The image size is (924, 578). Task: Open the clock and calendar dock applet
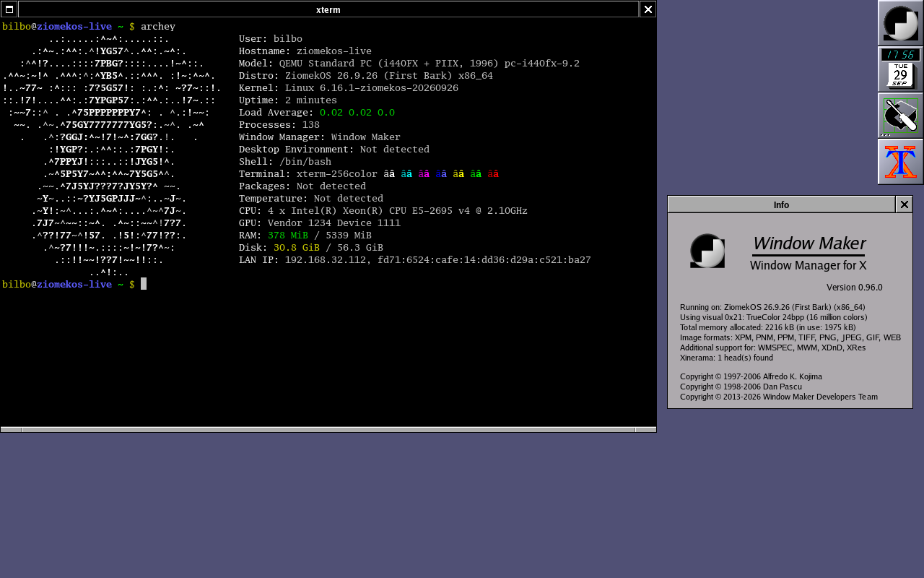click(900, 69)
